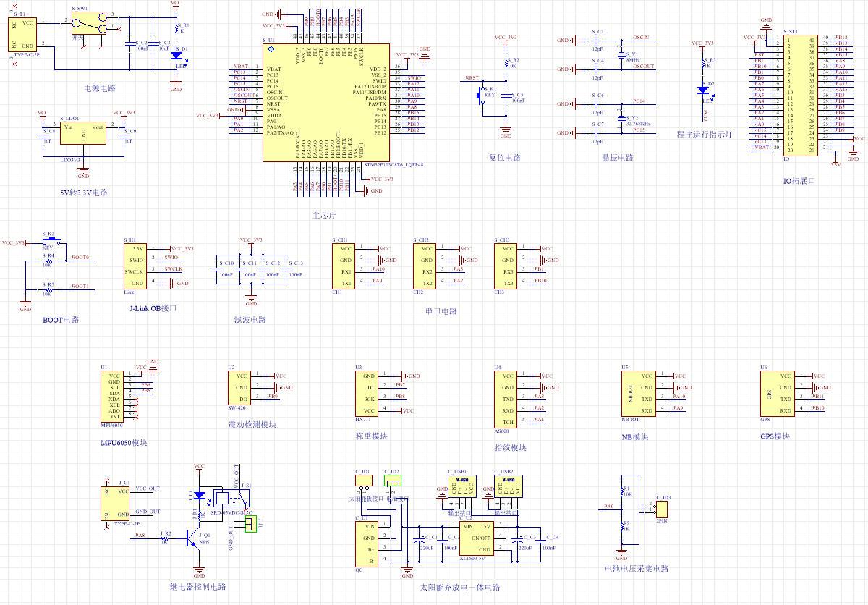Image resolution: width=868 pixels, height=605 pixels.
Task: Select the SRD-05VDC relay symbol
Action: (231, 498)
